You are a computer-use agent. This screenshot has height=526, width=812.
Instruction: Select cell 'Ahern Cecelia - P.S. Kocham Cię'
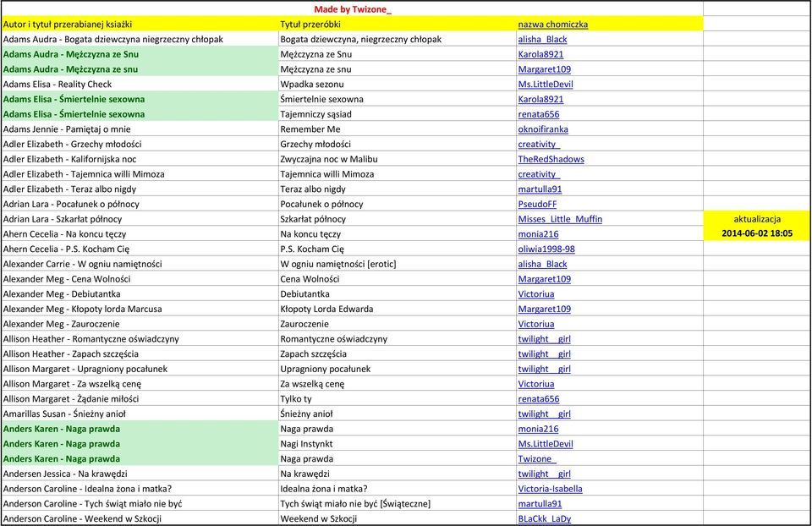click(x=140, y=249)
